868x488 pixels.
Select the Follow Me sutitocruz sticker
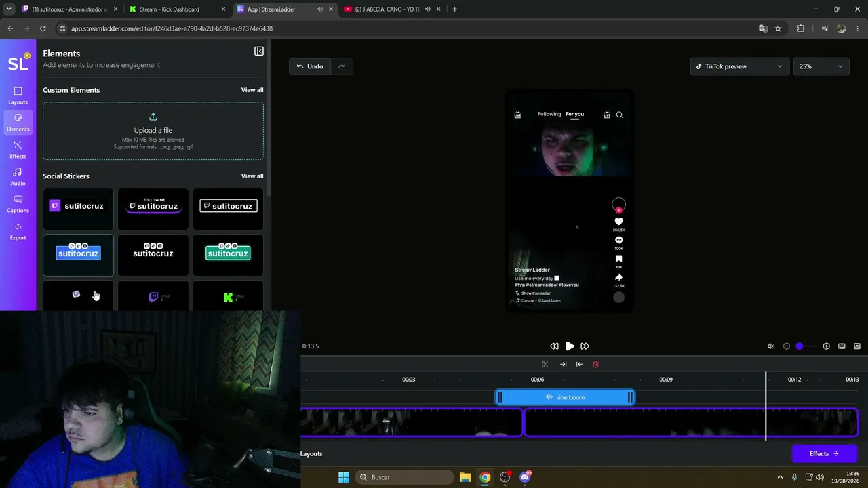[153, 209]
